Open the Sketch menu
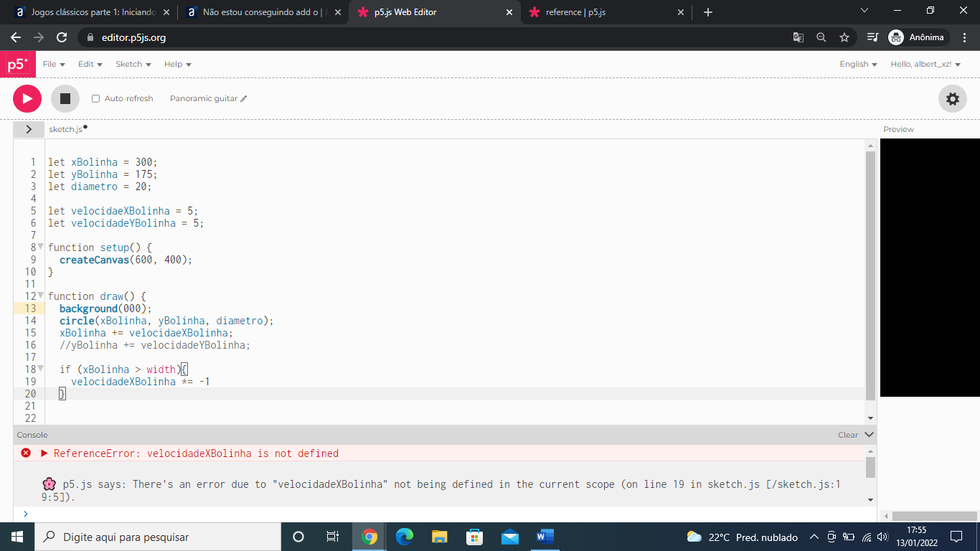Image resolution: width=980 pixels, height=551 pixels. pyautogui.click(x=133, y=64)
